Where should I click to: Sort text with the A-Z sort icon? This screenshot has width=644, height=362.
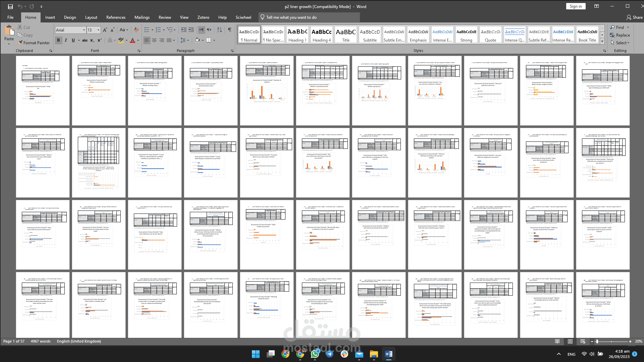[x=219, y=30]
